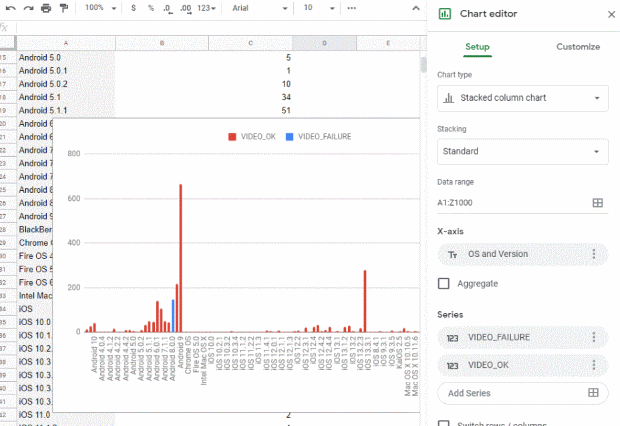Image resolution: width=620 pixels, height=426 pixels.
Task: Select column C header
Action: tap(250, 43)
